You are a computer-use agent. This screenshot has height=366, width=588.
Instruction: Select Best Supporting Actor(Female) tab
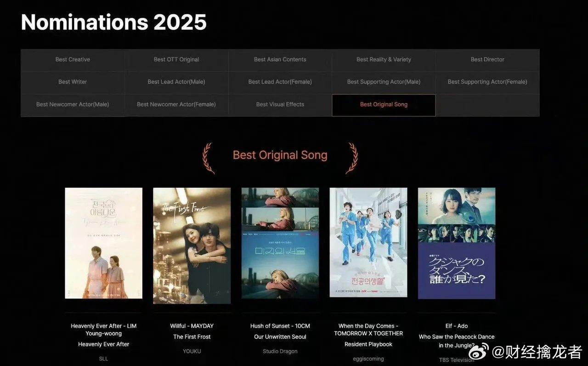487,82
